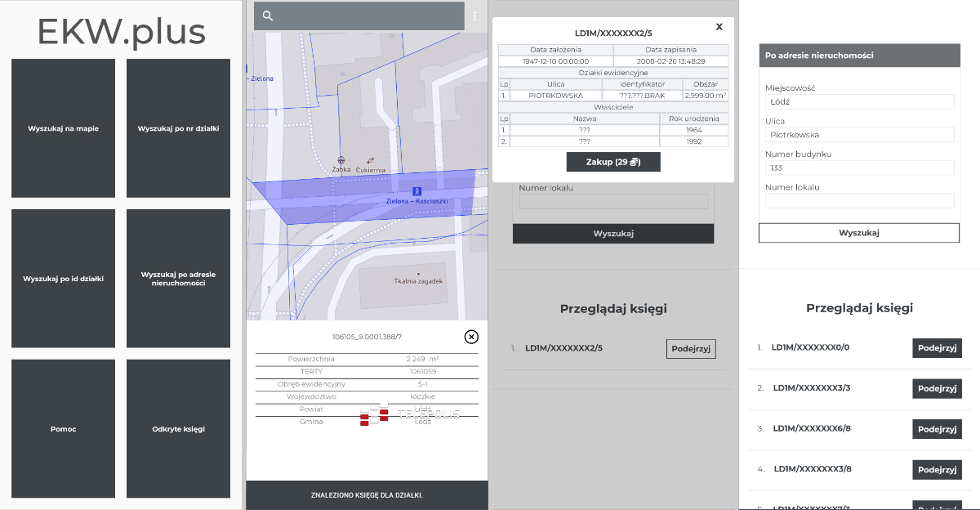
Task: Click Podejrzyj for LD1M/XXXXXXX6/8
Action: [x=937, y=429]
